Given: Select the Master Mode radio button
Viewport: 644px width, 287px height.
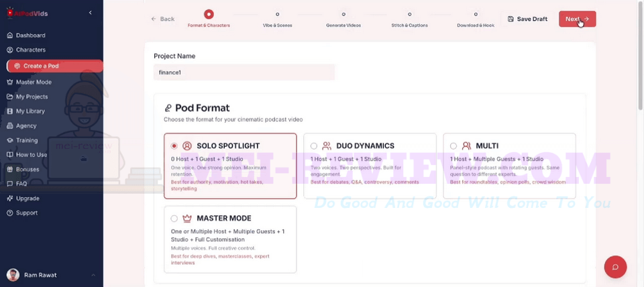Looking at the screenshot, I should 174,219.
